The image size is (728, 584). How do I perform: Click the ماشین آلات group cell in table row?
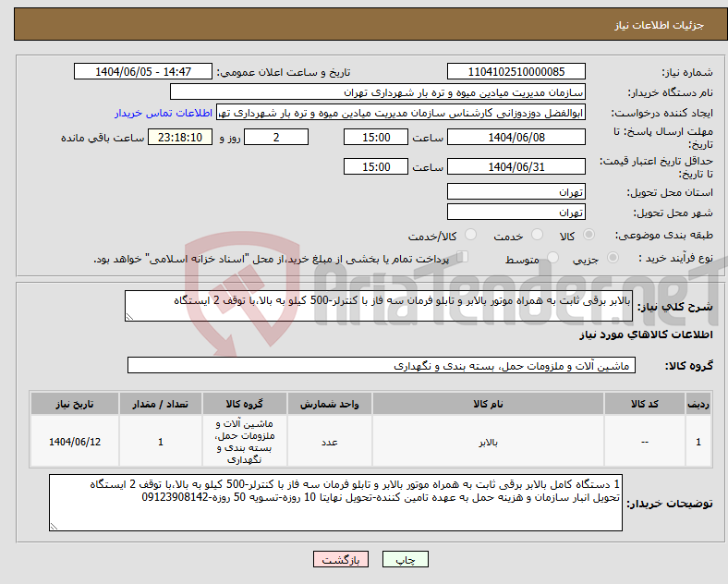click(x=245, y=442)
